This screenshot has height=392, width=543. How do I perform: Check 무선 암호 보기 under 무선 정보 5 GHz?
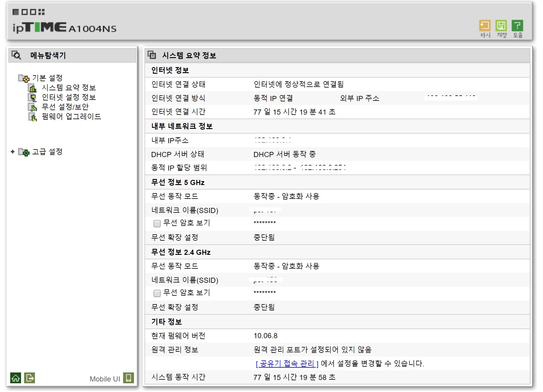[157, 223]
